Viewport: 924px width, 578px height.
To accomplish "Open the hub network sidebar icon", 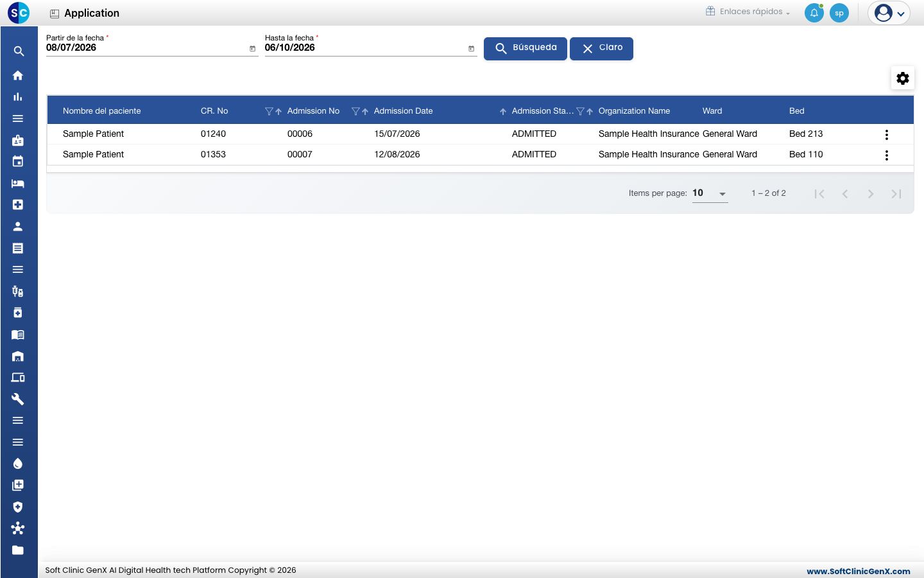I will coord(18,529).
